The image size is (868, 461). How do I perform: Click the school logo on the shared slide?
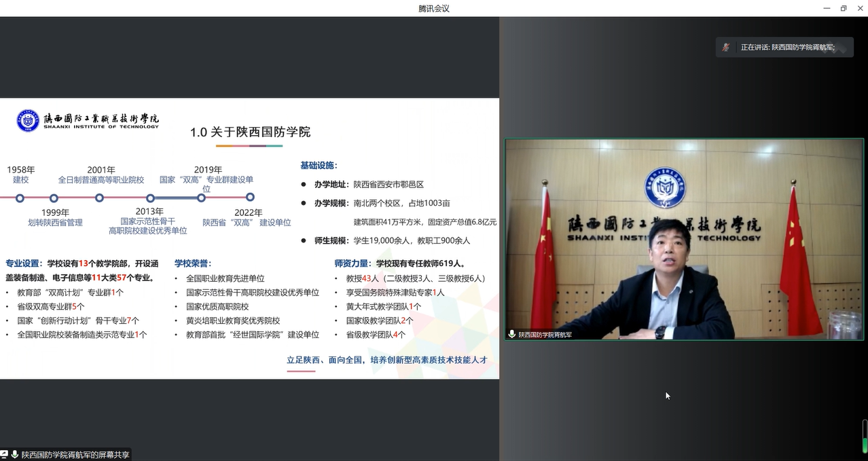pos(28,121)
